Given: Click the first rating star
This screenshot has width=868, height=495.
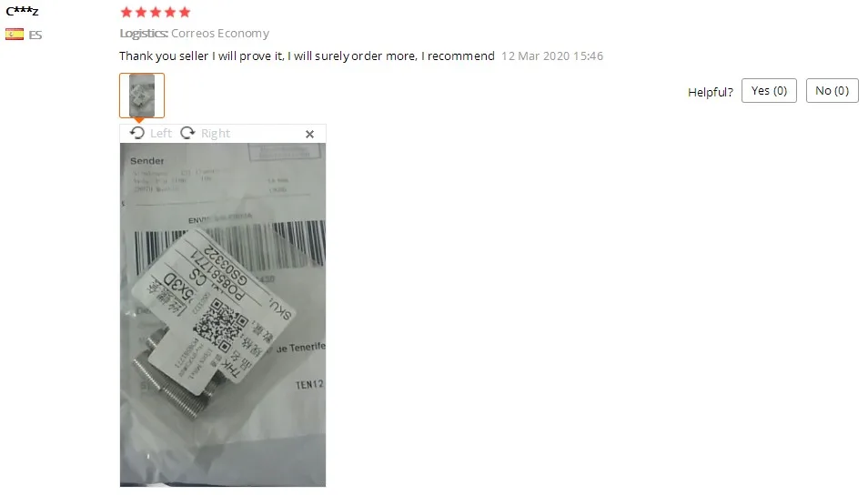Looking at the screenshot, I should pos(126,12).
